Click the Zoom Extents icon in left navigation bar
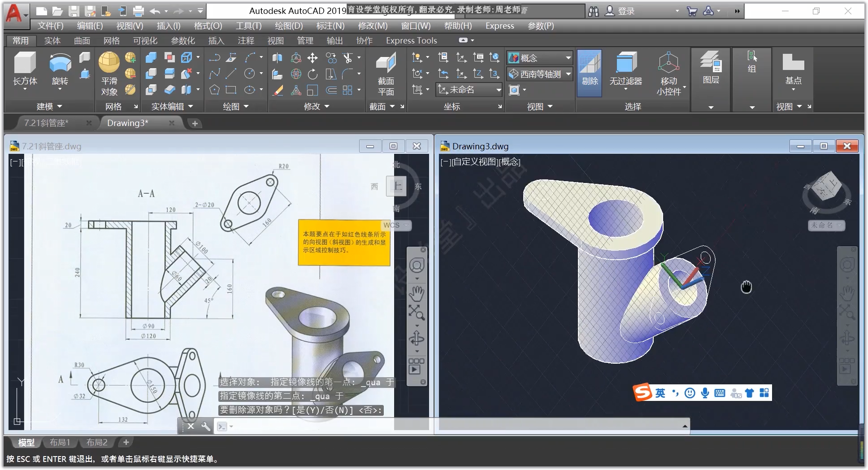Viewport: 868px width, 470px height. [417, 312]
